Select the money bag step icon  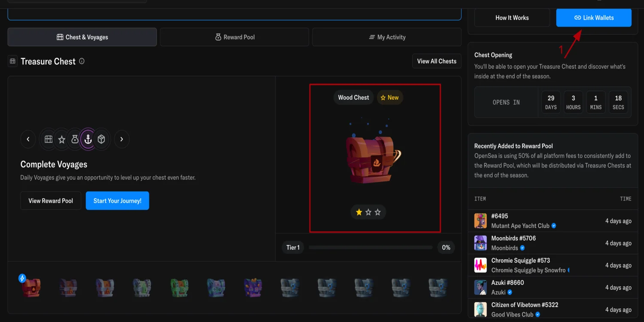click(75, 139)
